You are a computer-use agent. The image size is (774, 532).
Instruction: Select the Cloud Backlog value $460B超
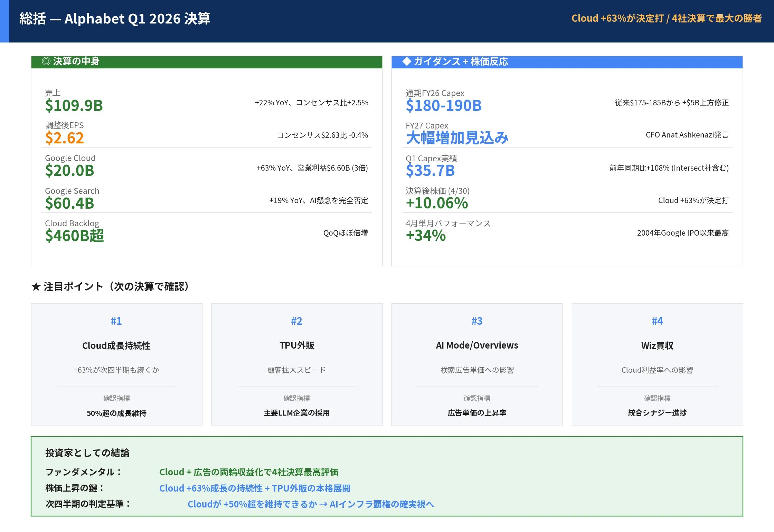tap(74, 236)
